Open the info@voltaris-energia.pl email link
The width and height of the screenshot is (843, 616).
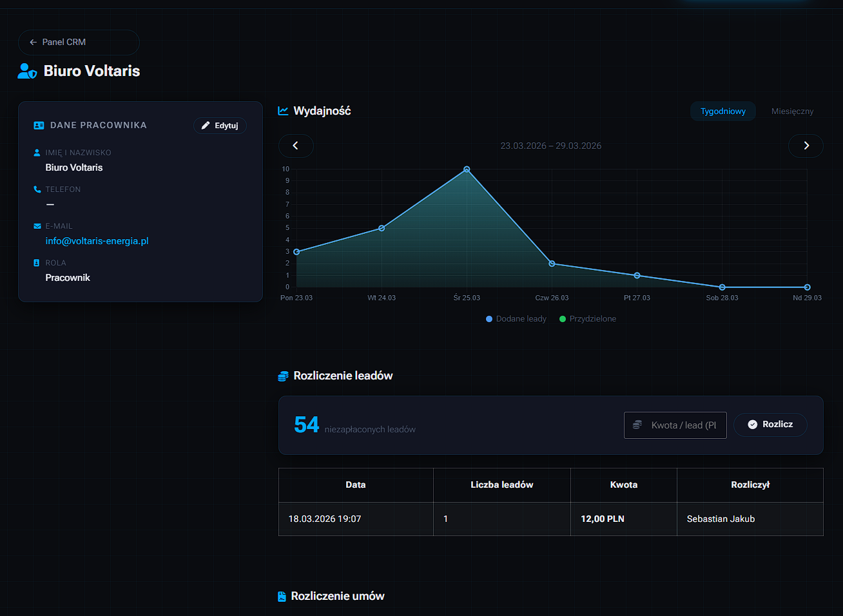(97, 241)
